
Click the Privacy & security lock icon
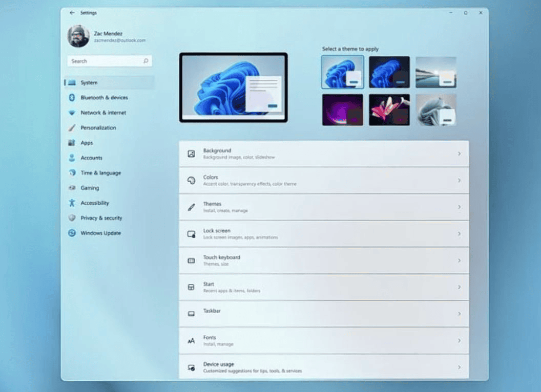tap(71, 218)
